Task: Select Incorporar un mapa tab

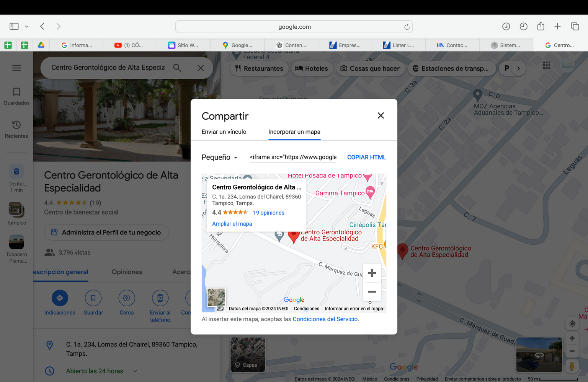Action: 294,132
